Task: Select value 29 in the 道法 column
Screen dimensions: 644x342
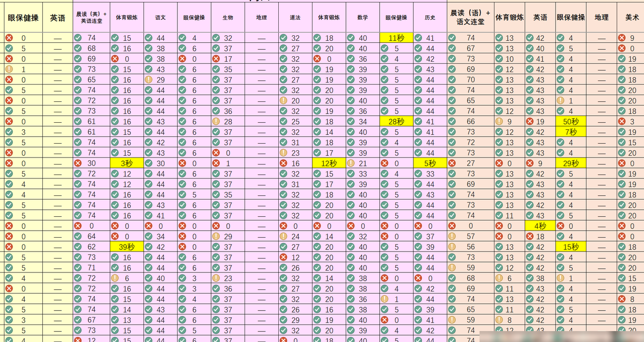Action: point(296,320)
